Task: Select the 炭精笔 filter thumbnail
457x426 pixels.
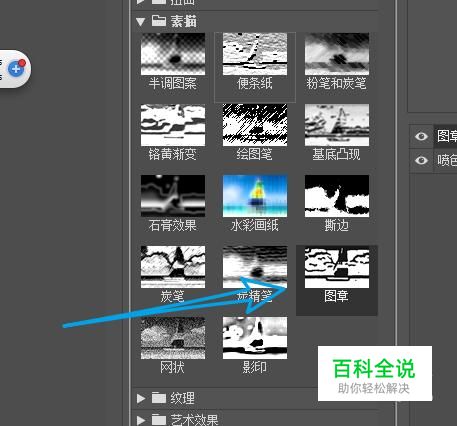Action: pos(255,267)
